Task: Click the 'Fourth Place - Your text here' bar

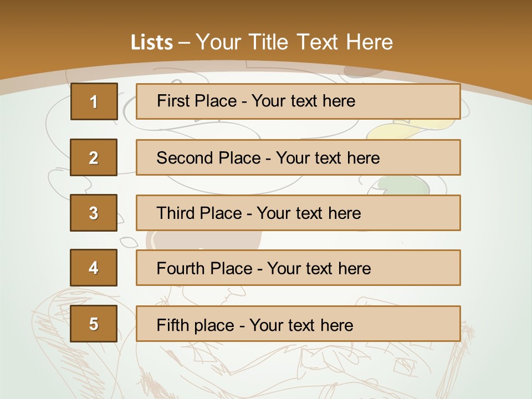Action: [x=298, y=268]
